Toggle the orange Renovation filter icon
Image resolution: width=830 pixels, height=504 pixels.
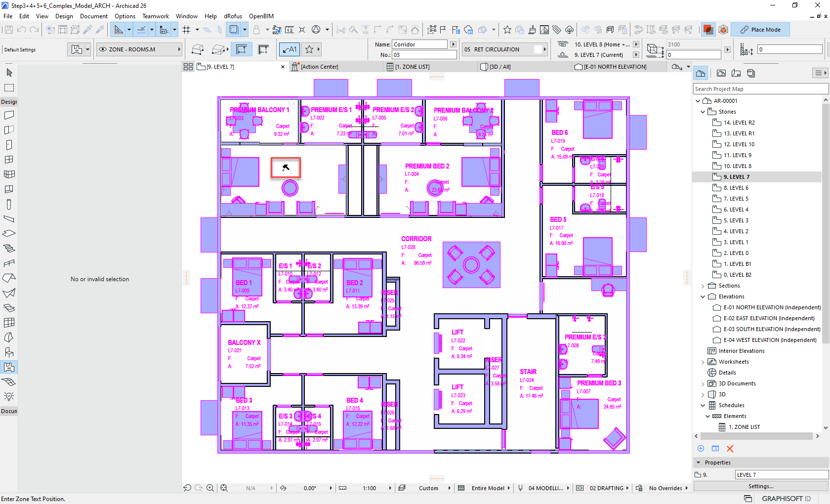tap(708, 29)
